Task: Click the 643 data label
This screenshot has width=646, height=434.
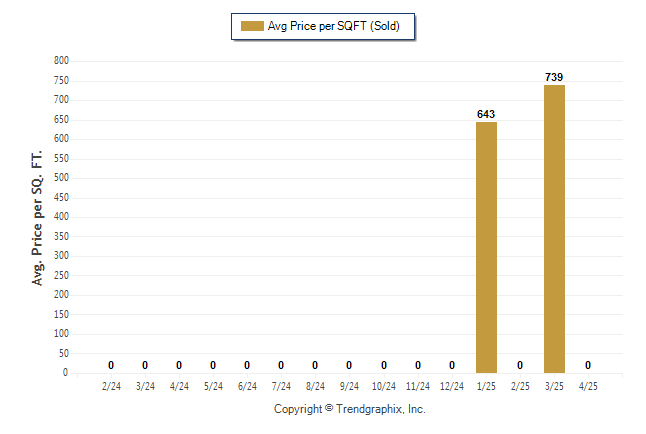Action: point(486,114)
